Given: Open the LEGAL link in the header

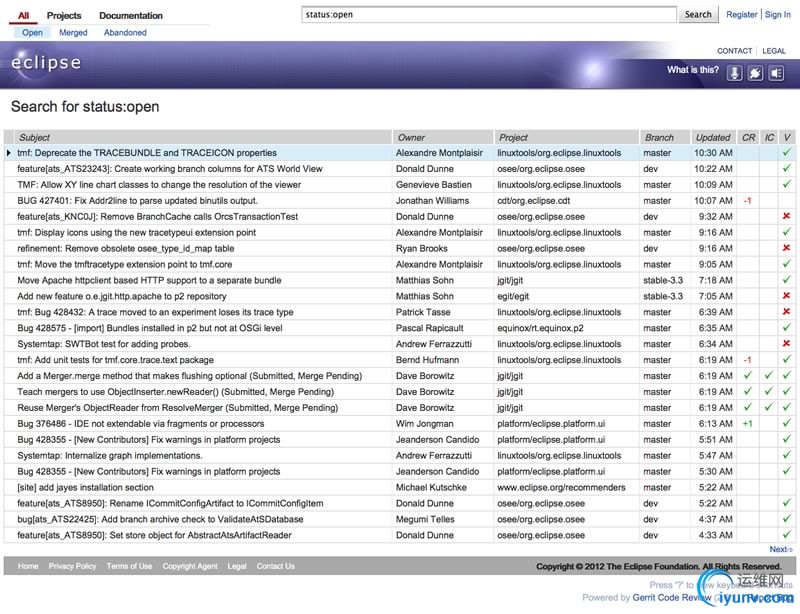Looking at the screenshot, I should (773, 51).
